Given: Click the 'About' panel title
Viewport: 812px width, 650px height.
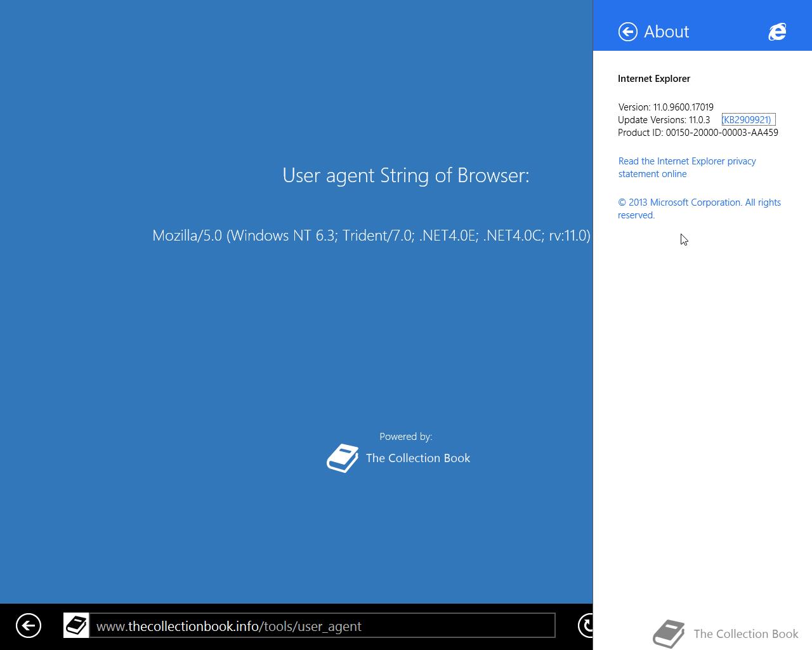Looking at the screenshot, I should (x=667, y=32).
